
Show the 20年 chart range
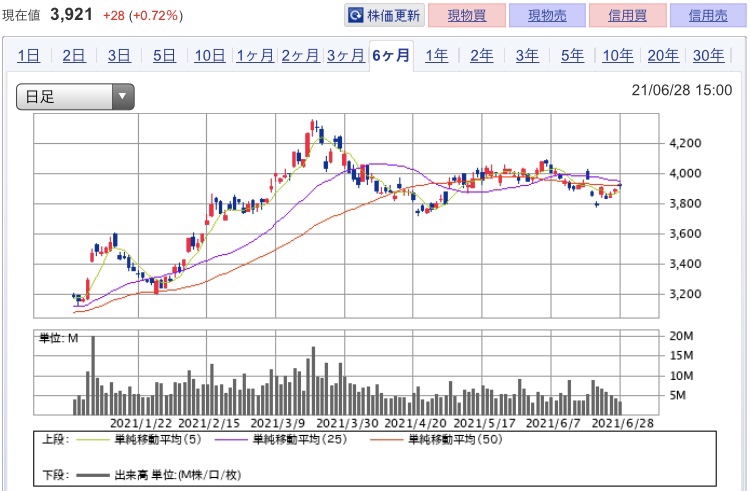pos(663,55)
